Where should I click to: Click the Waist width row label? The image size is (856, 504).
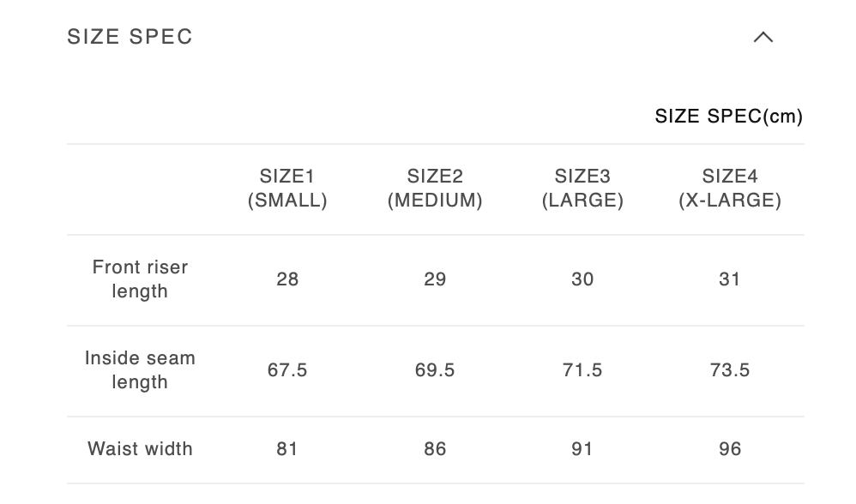(140, 449)
